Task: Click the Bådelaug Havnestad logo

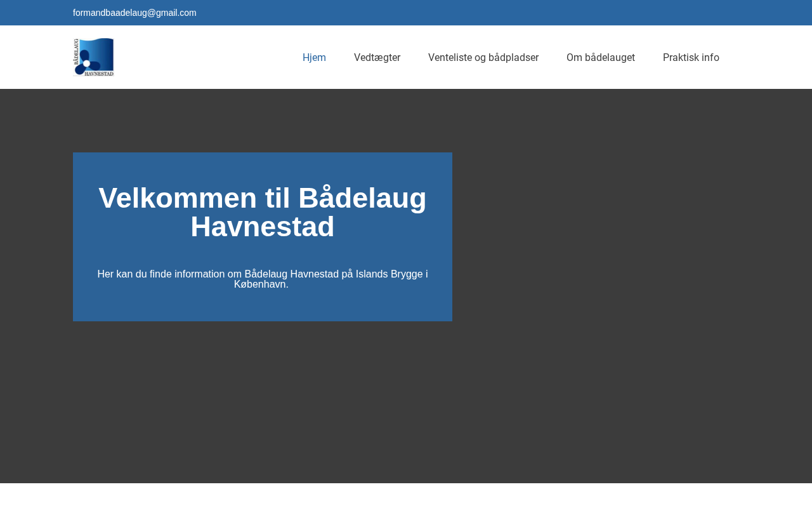Action: (x=94, y=57)
